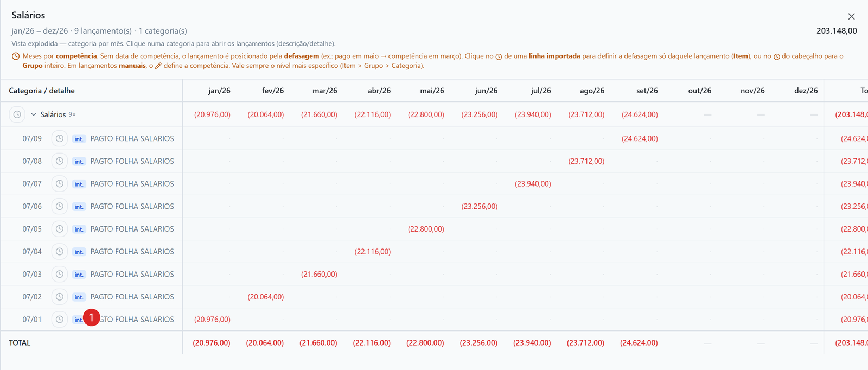Select the clock icon on the 07/06 row
Screen dimensions: 868x370
coord(60,206)
